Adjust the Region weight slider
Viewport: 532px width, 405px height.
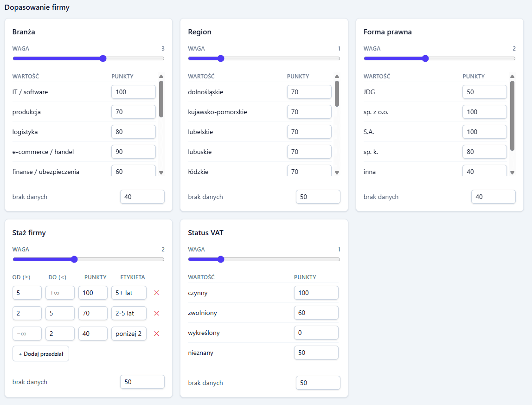[264, 58]
